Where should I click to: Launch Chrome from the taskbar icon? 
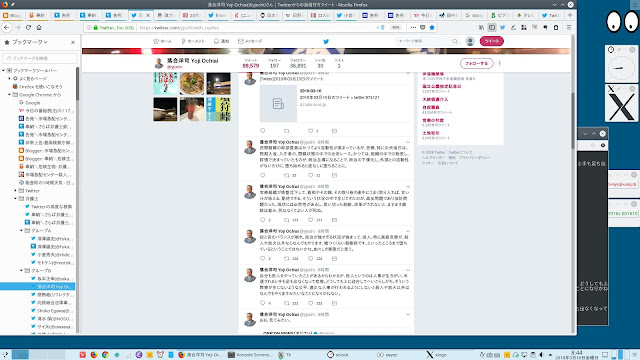pos(105,355)
